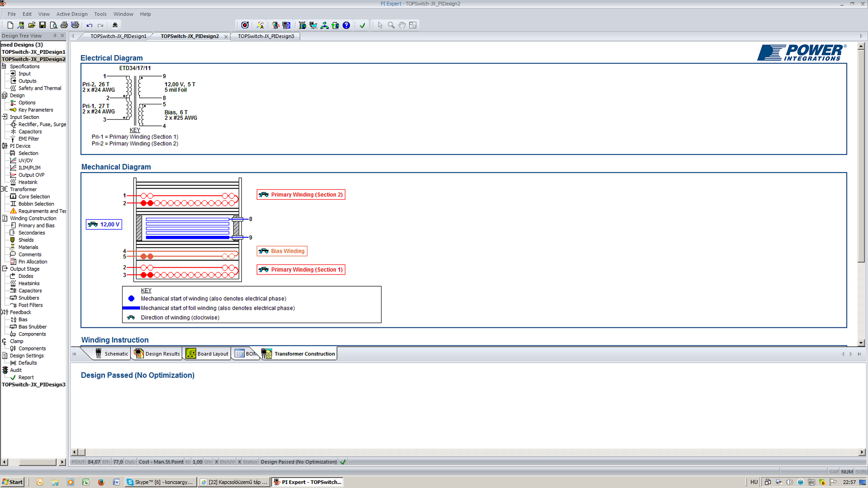Click the Primary Winding (Section 2) label
868x488 pixels.
tap(301, 194)
